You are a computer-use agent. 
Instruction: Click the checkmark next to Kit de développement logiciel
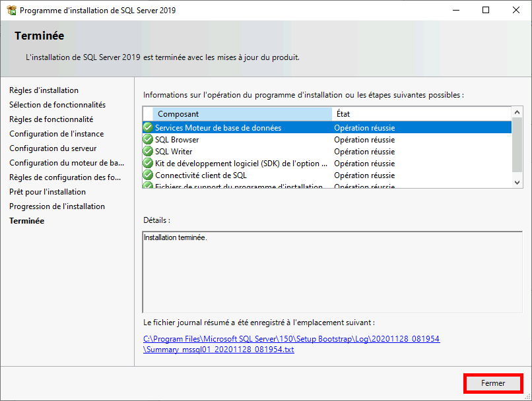[148, 163]
